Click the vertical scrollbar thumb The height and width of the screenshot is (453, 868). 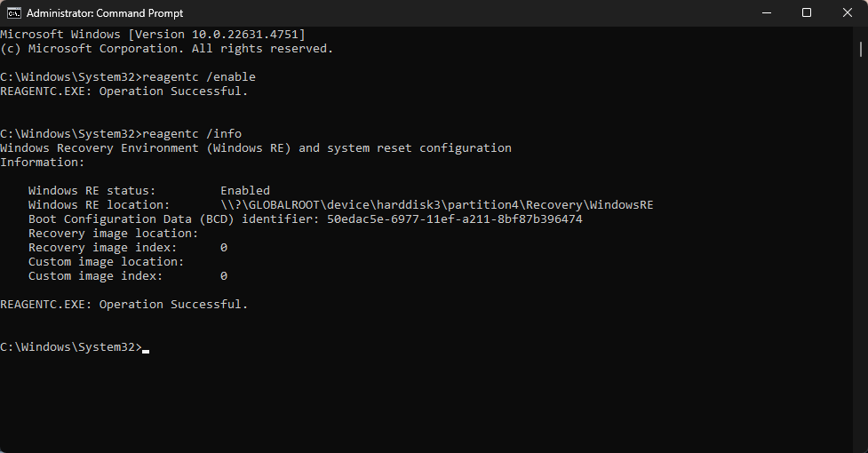pyautogui.click(x=861, y=49)
